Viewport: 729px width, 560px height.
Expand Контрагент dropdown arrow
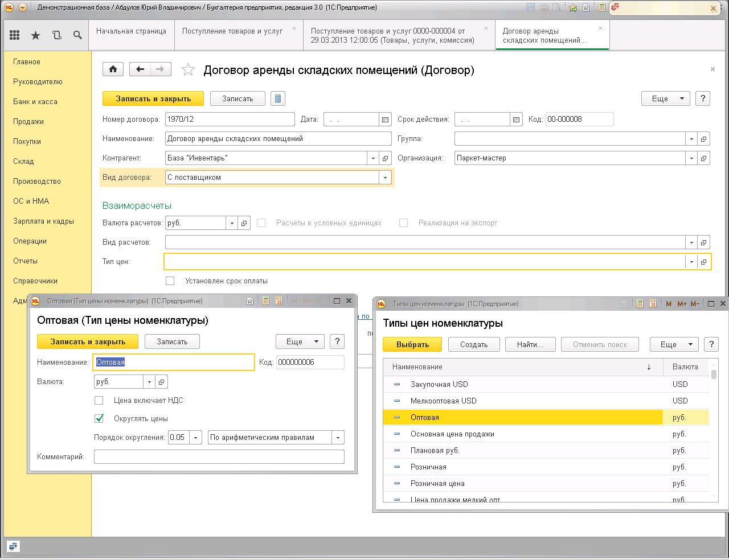(374, 158)
